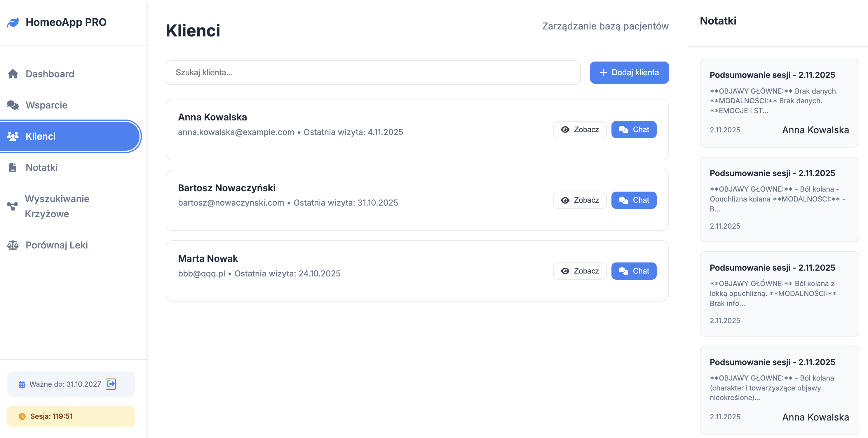The image size is (868, 438).
Task: Click the clock icon in the Sesja timer
Action: coord(22,416)
